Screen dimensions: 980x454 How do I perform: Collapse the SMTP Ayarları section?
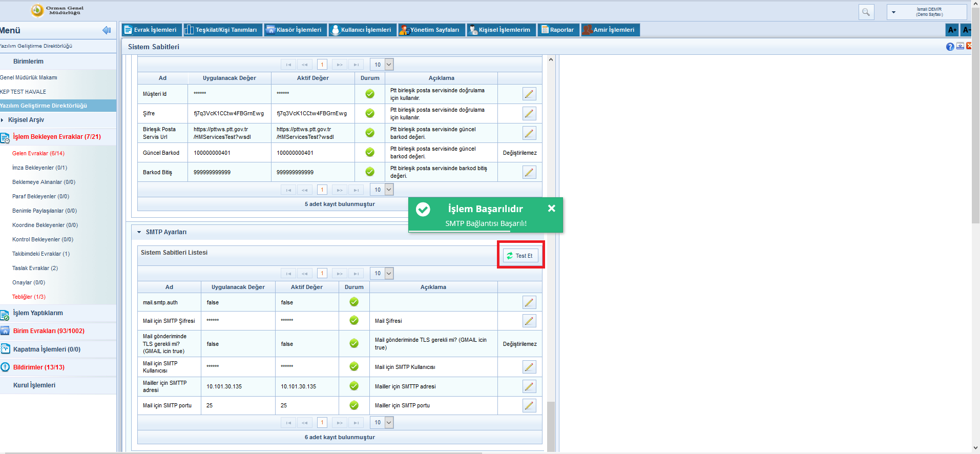(139, 232)
